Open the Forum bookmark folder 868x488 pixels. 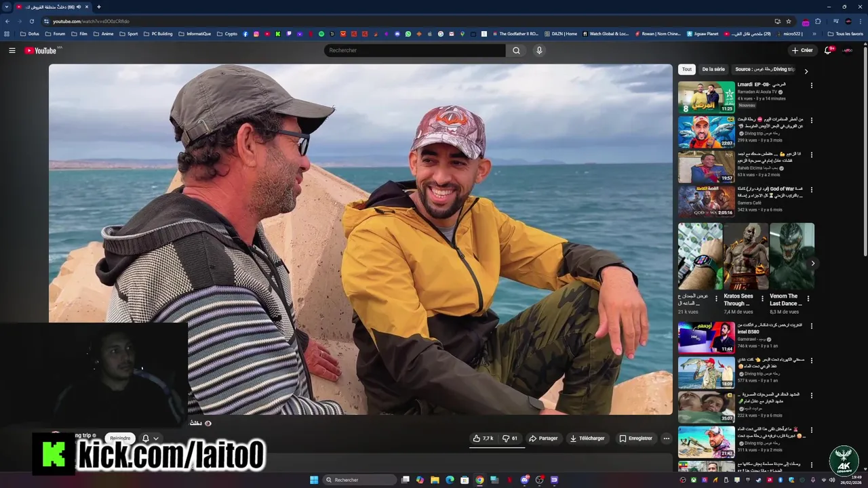click(x=56, y=34)
